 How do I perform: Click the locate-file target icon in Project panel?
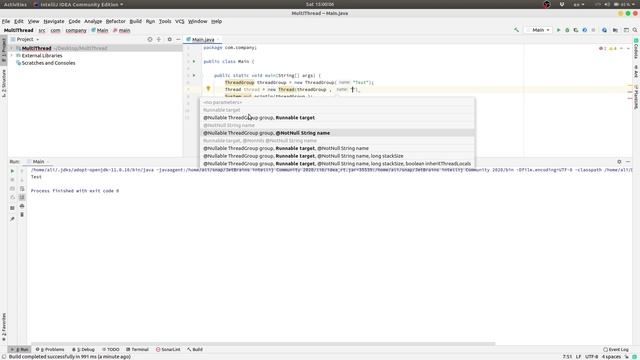click(x=150, y=39)
